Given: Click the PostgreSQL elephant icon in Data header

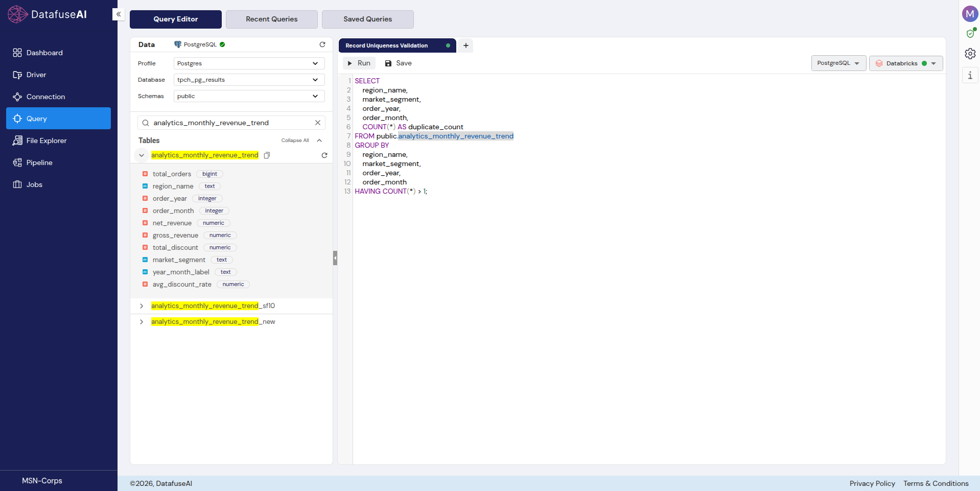Looking at the screenshot, I should pos(178,44).
